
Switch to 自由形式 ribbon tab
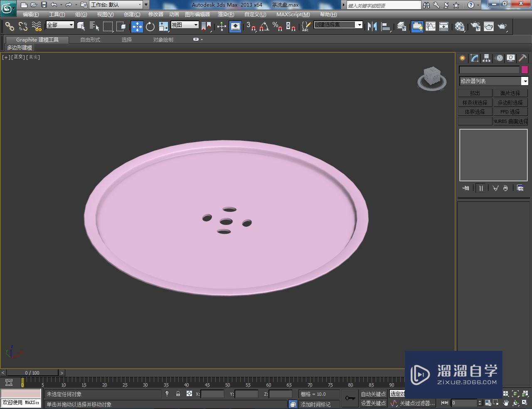coord(90,40)
